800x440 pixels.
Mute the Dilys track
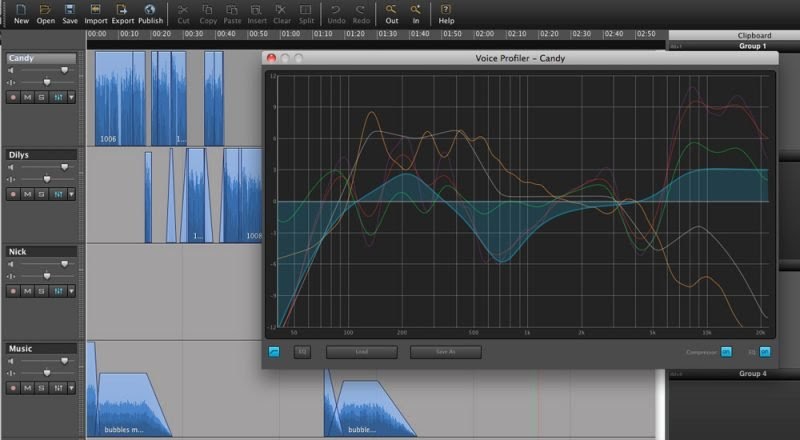(28, 194)
